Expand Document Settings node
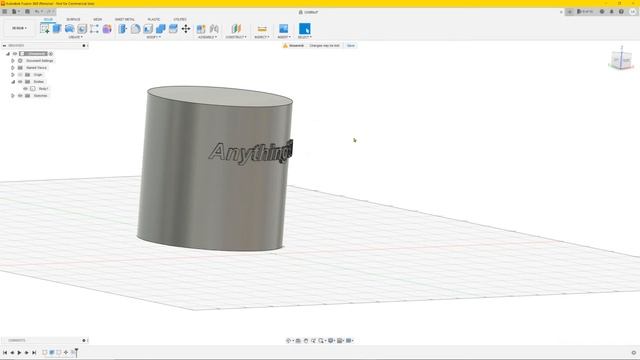Image resolution: width=640 pixels, height=360 pixels. coord(13,61)
